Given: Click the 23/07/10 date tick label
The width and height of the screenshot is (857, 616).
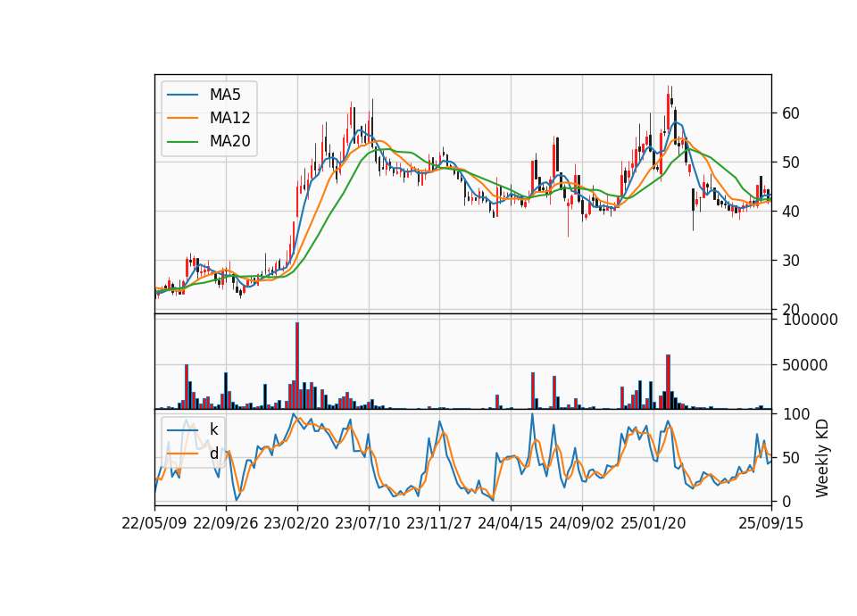Looking at the screenshot, I should [x=368, y=523].
